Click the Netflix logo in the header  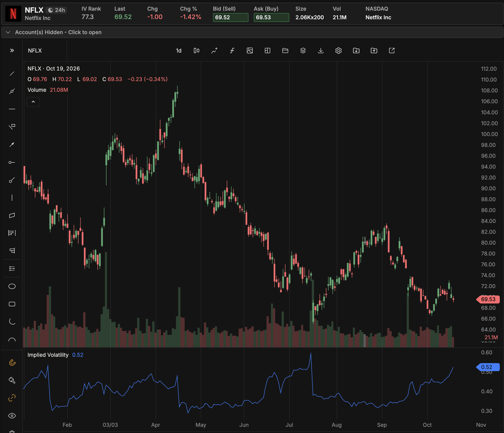[x=13, y=14]
